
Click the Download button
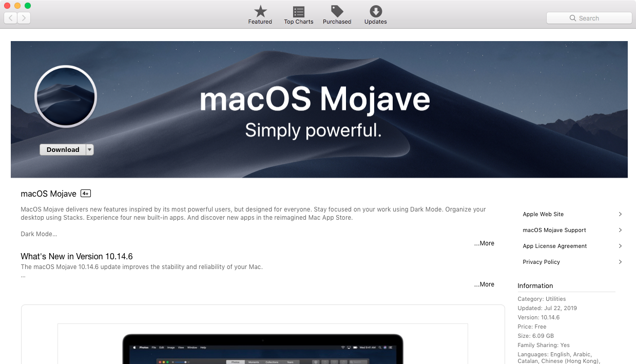point(63,149)
